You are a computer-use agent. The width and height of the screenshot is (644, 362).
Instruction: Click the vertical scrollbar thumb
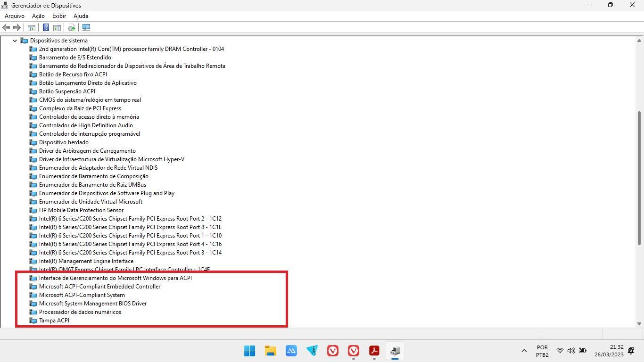tap(640, 178)
